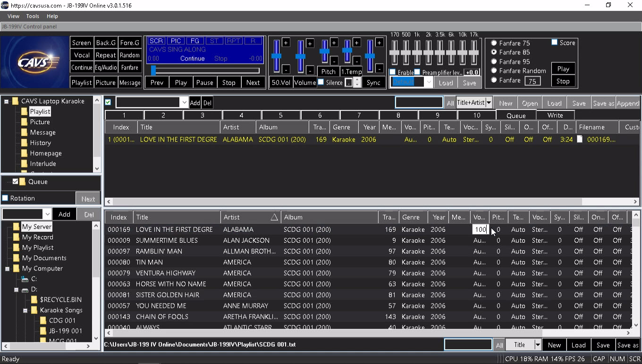The height and width of the screenshot is (364, 642).
Task: Click the 1k equalizer band slider
Action: coord(417,52)
